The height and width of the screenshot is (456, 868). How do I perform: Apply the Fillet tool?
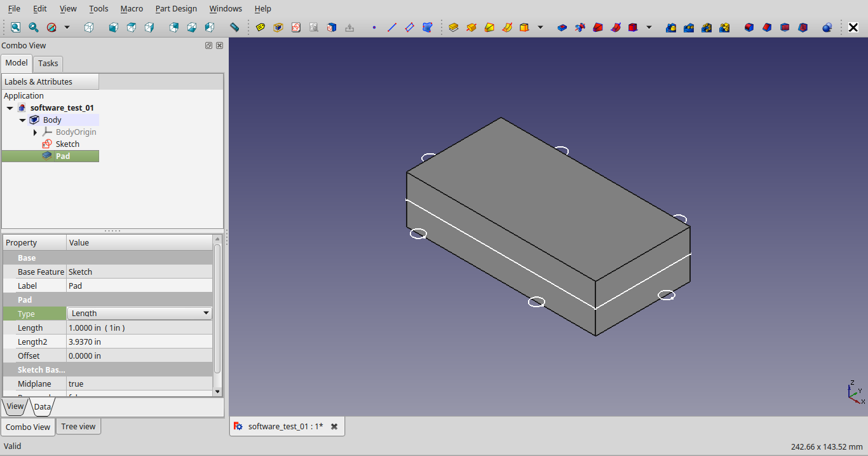[x=749, y=27]
